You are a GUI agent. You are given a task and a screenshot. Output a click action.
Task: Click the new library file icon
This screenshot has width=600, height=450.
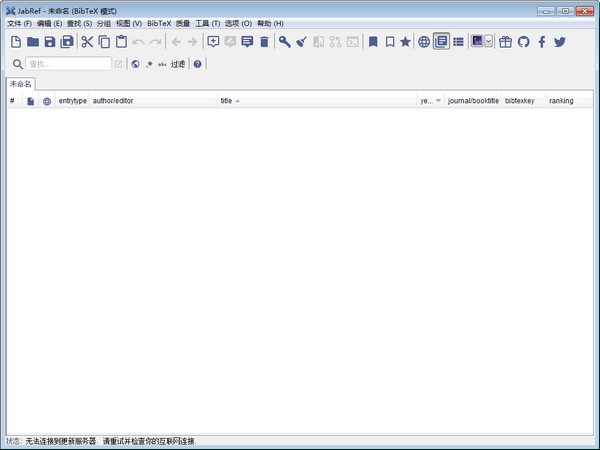(15, 42)
